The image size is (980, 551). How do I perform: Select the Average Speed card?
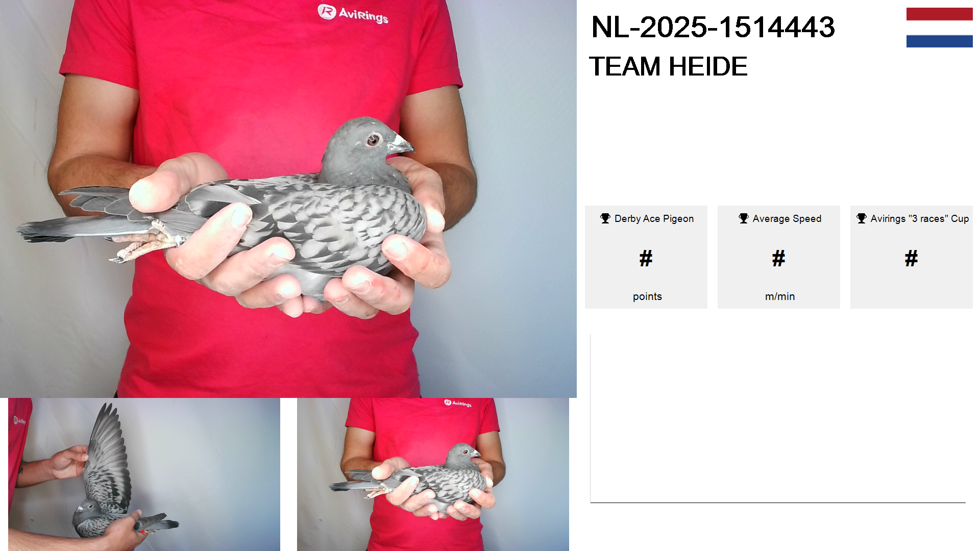[x=779, y=257]
